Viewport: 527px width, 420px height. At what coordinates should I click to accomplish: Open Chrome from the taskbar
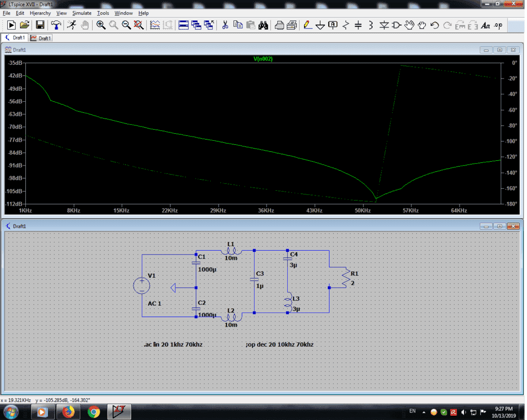tap(94, 412)
